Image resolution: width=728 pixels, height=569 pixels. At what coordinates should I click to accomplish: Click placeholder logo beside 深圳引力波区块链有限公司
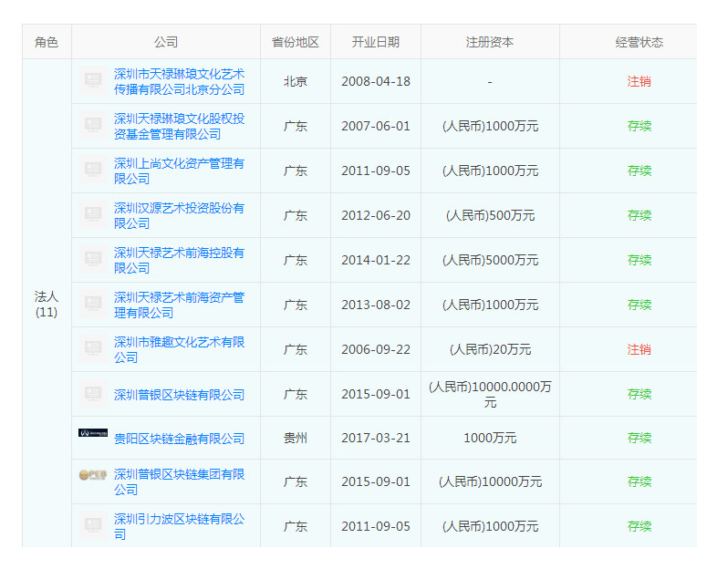92,526
